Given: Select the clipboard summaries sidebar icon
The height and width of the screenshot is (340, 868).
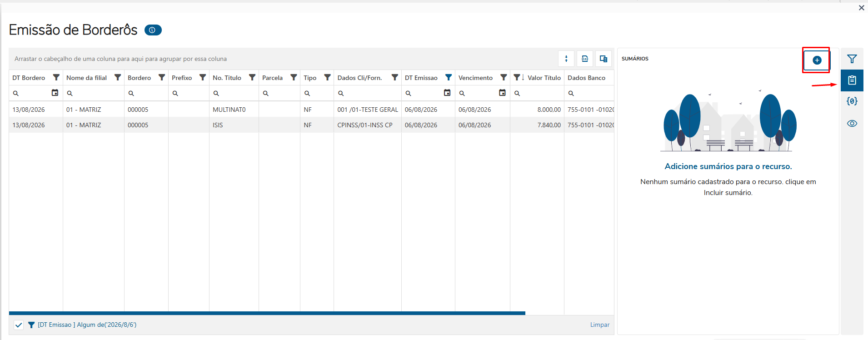Looking at the screenshot, I should coord(852,80).
